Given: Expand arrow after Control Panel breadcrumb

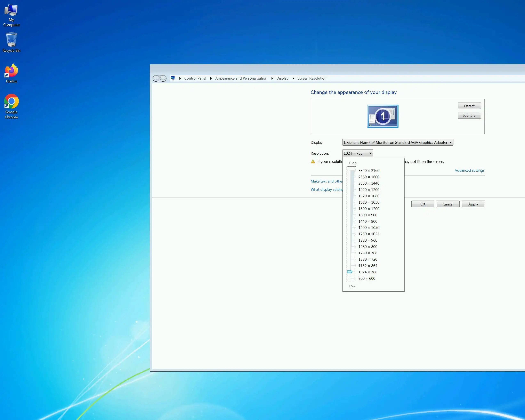Looking at the screenshot, I should 211,78.
